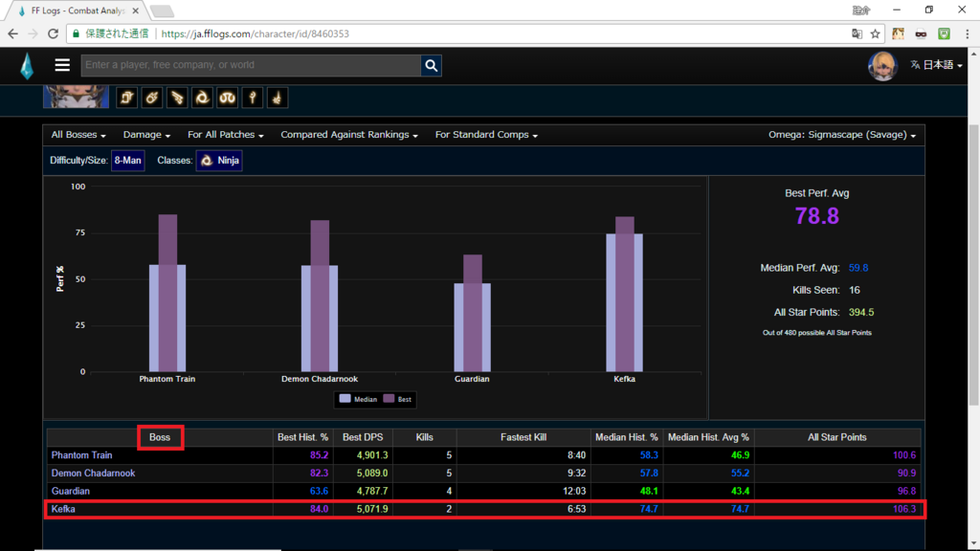The height and width of the screenshot is (551, 980).
Task: Click the 59.8 Median Perf. Avg value
Action: click(858, 268)
